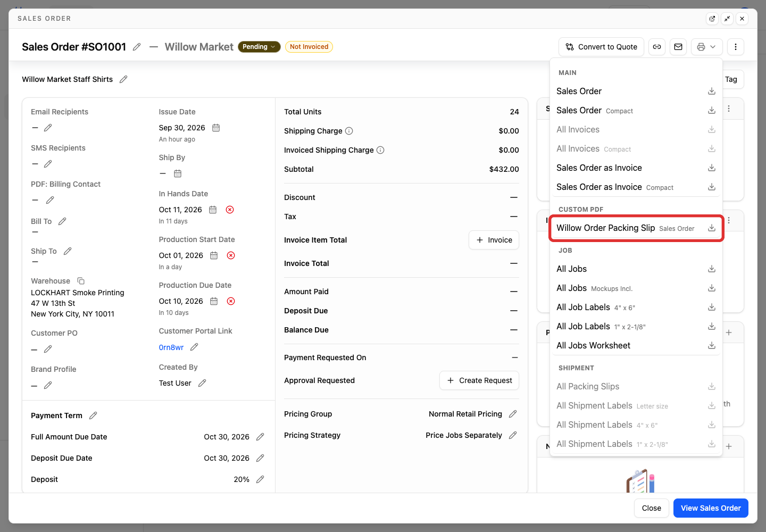Select All Jobs Worksheet option
766x532 pixels.
click(x=636, y=346)
